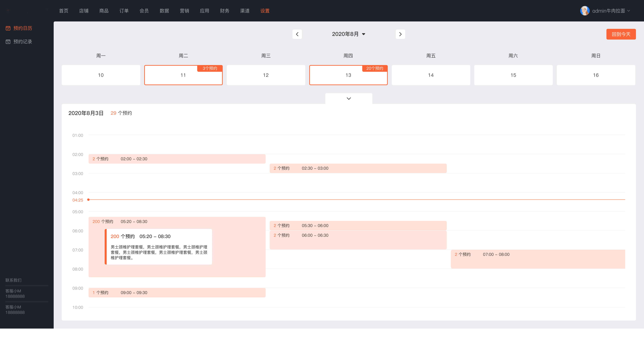This screenshot has height=347, width=644.
Task: Select day 15 in the week row
Action: pos(513,75)
